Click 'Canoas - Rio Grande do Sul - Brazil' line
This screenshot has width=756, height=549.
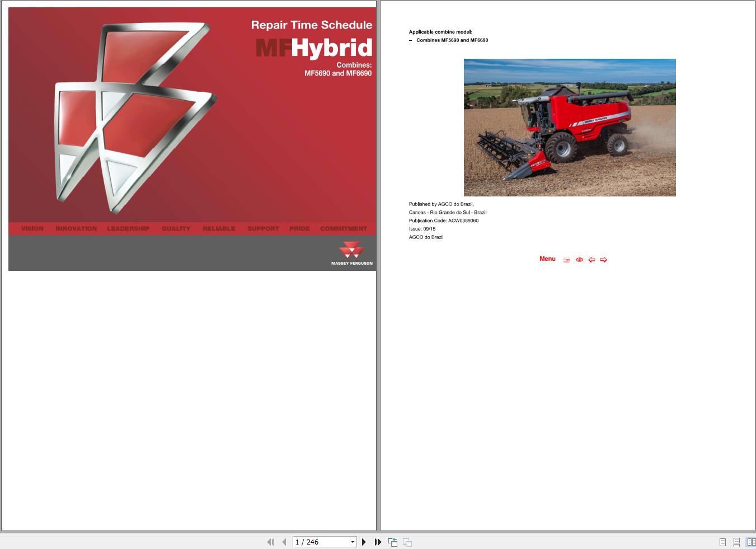point(448,213)
